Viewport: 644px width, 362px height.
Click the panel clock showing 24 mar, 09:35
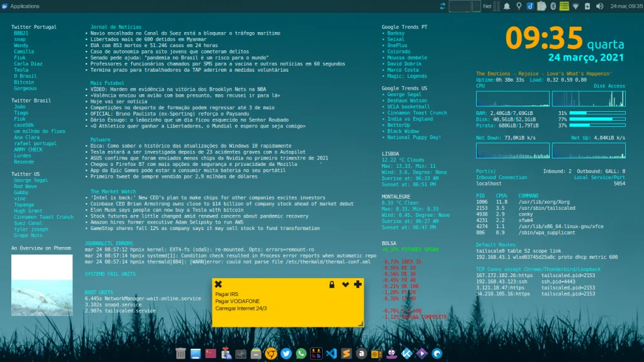pos(626,6)
